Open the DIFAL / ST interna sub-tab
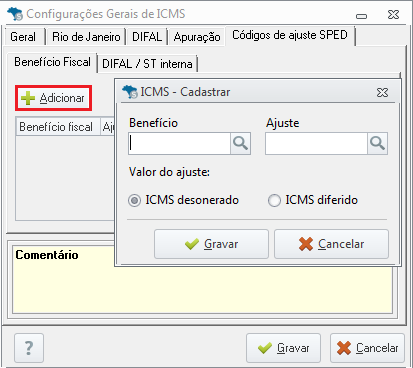413x368 pixels. tap(147, 64)
